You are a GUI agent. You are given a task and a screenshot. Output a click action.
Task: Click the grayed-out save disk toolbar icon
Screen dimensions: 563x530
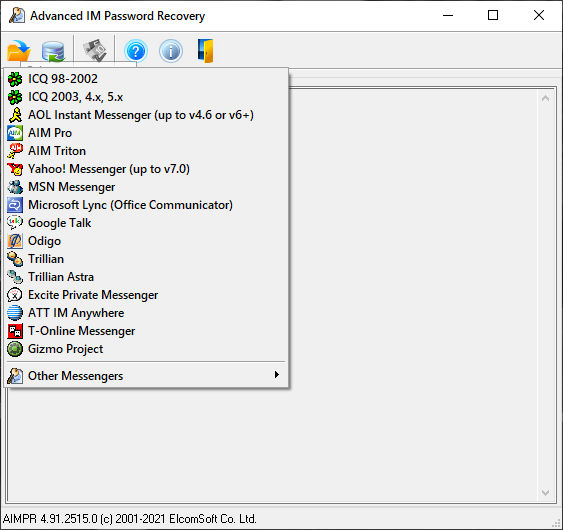[x=94, y=50]
